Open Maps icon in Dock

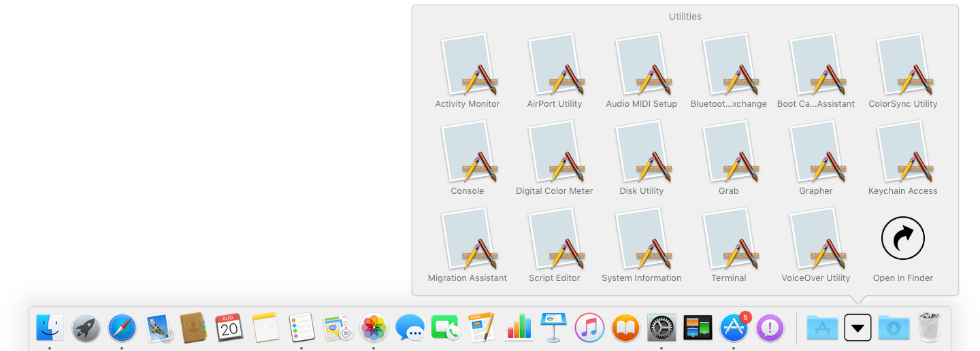pyautogui.click(x=338, y=328)
